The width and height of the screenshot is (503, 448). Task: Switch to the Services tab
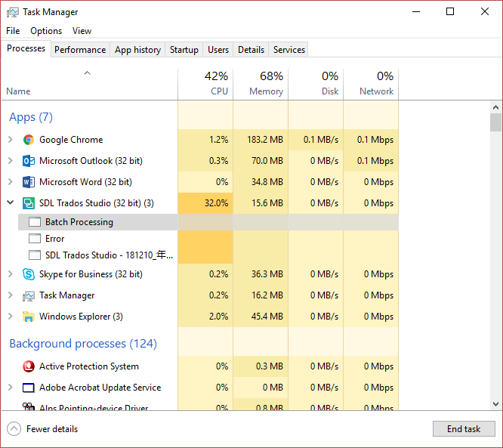point(289,50)
